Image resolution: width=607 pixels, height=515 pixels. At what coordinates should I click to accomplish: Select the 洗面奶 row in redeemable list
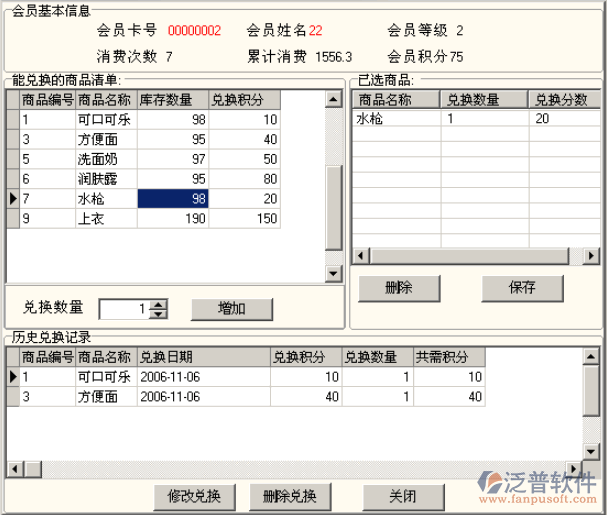pyautogui.click(x=105, y=160)
